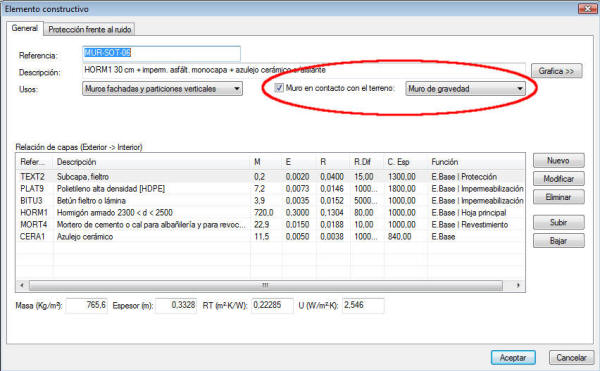This screenshot has width=600, height=371.
Task: Close the Elemento constructivo dialog
Action: tap(587, 8)
